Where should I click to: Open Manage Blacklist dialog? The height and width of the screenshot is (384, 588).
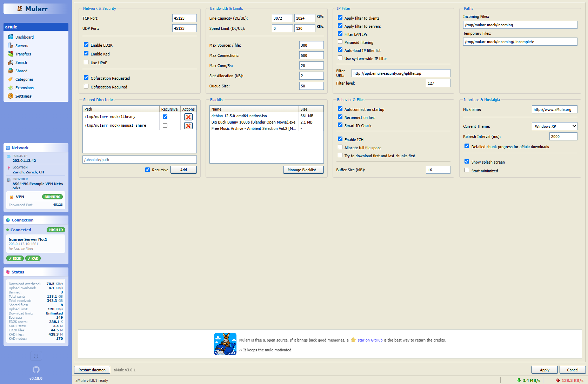point(303,170)
